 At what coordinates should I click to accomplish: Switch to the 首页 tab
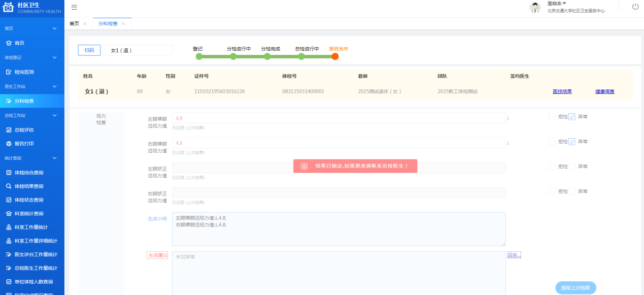[x=74, y=23]
